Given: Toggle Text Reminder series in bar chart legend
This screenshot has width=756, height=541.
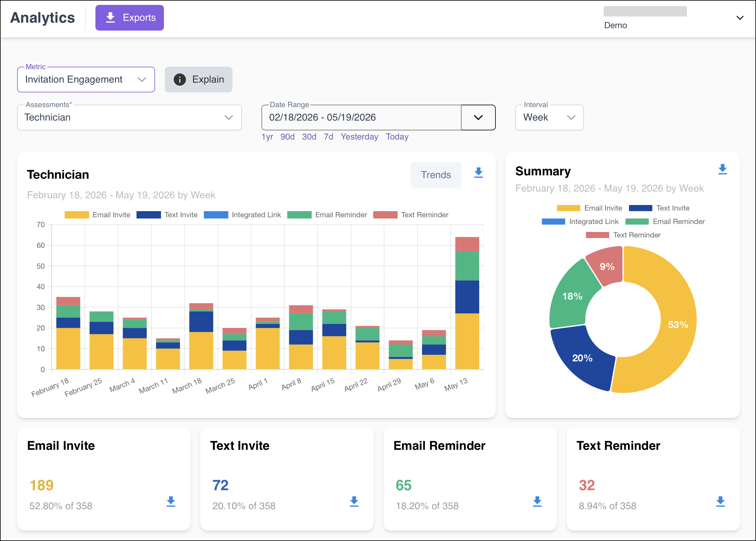Looking at the screenshot, I should (411, 215).
